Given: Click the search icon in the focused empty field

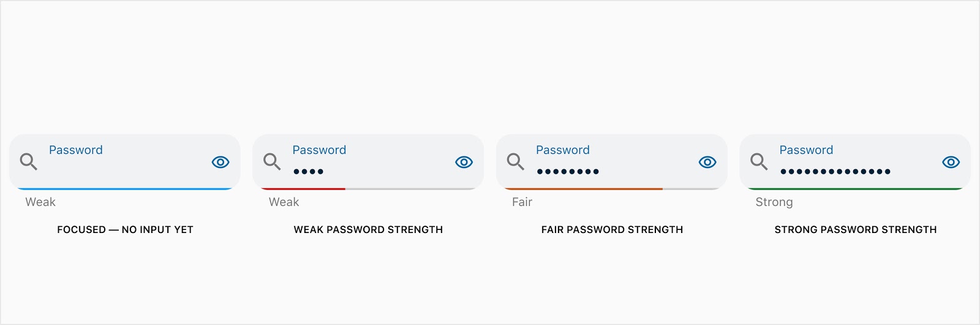Looking at the screenshot, I should (x=29, y=162).
